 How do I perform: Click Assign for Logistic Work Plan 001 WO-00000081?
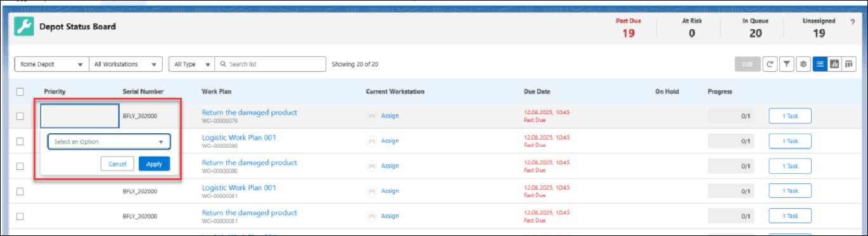tap(390, 191)
